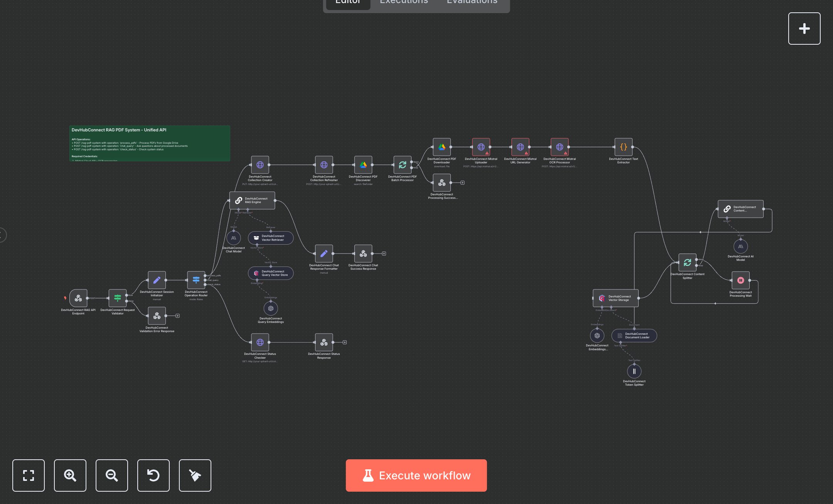This screenshot has height=504, width=833.
Task: Click the zoom in magnifier in bottom toolbar
Action: click(70, 475)
